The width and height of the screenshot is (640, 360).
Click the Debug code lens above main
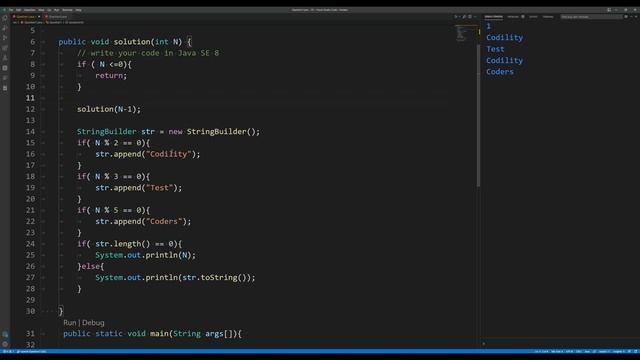[93, 322]
